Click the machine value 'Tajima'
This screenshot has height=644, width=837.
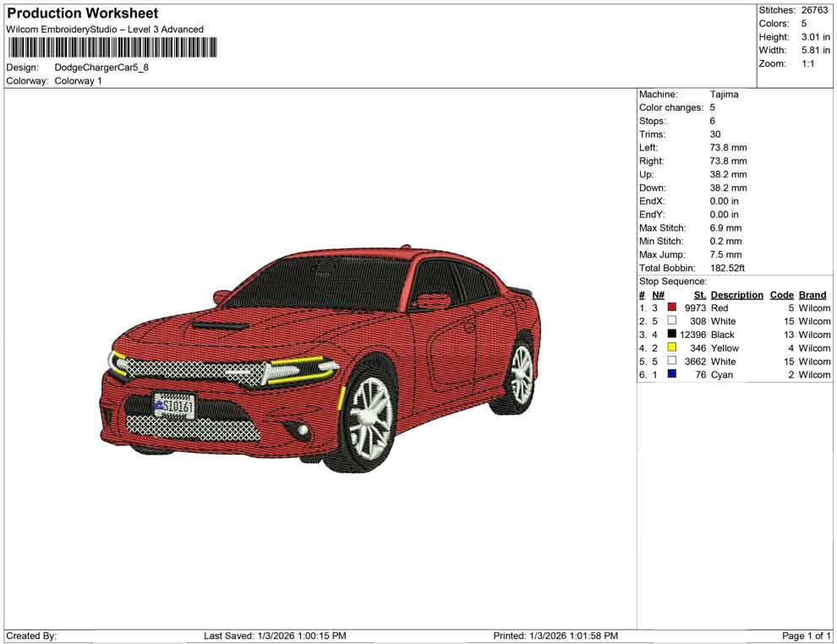pyautogui.click(x=724, y=95)
